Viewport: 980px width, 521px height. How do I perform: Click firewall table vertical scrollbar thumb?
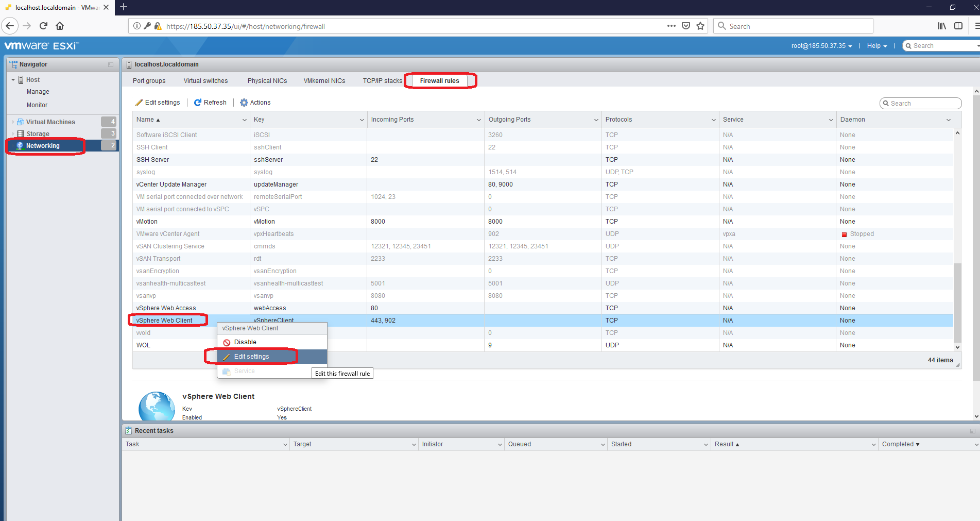pyautogui.click(x=957, y=302)
